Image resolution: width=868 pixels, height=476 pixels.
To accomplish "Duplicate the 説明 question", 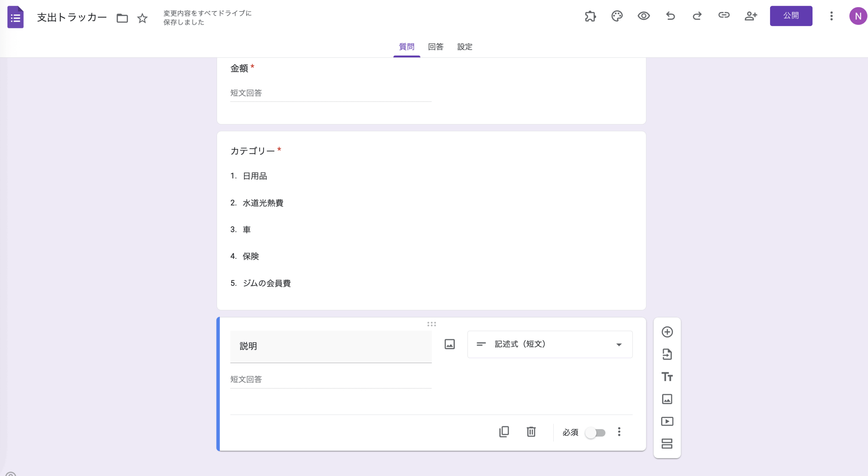I will (x=504, y=432).
